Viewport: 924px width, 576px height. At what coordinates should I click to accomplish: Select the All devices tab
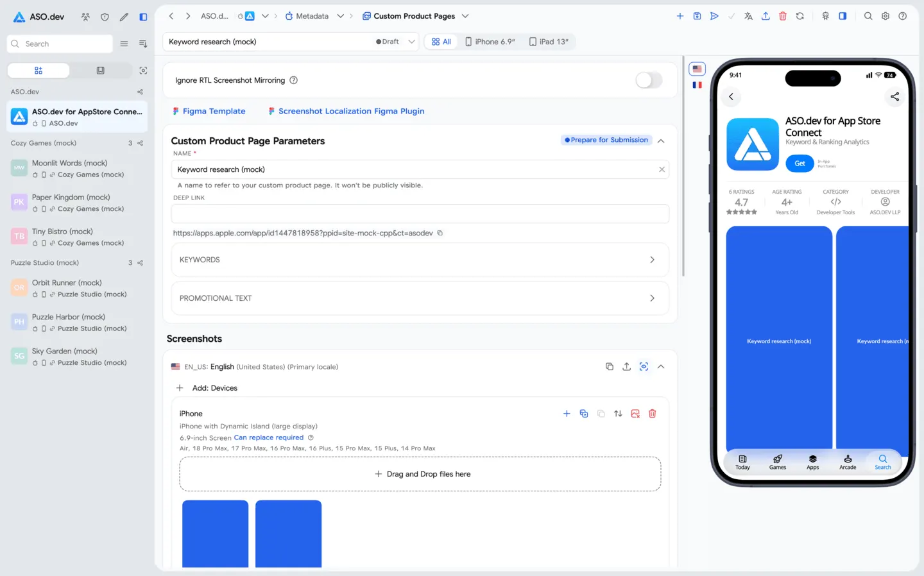(441, 42)
